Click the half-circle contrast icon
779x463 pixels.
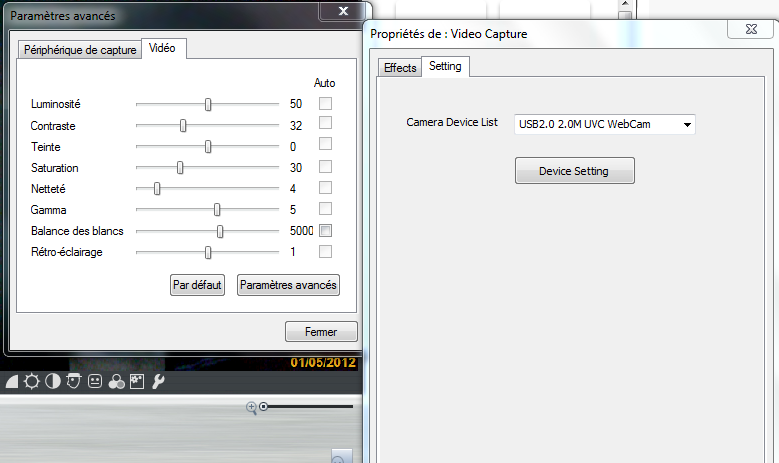pyautogui.click(x=52, y=381)
